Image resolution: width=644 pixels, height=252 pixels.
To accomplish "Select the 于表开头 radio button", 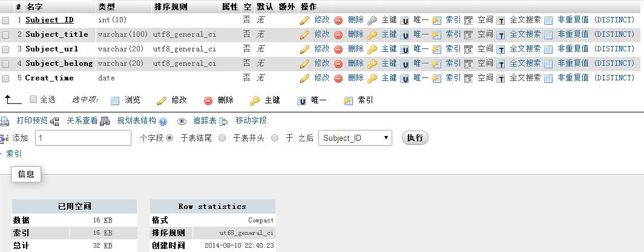I will point(222,138).
